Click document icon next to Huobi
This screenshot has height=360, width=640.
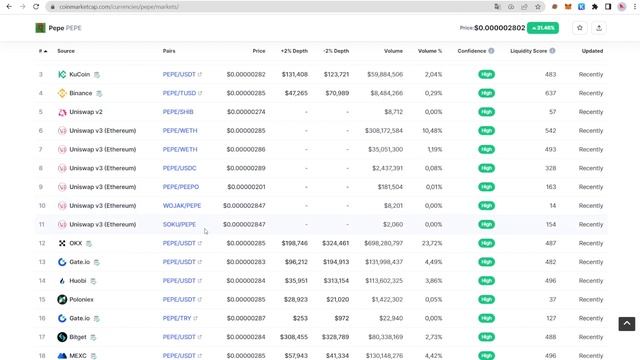coord(93,281)
